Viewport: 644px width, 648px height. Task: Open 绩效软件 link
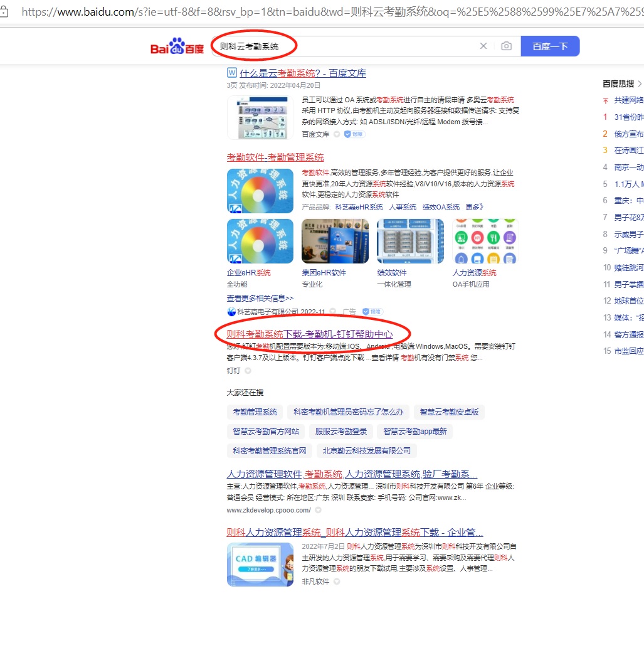pos(392,273)
